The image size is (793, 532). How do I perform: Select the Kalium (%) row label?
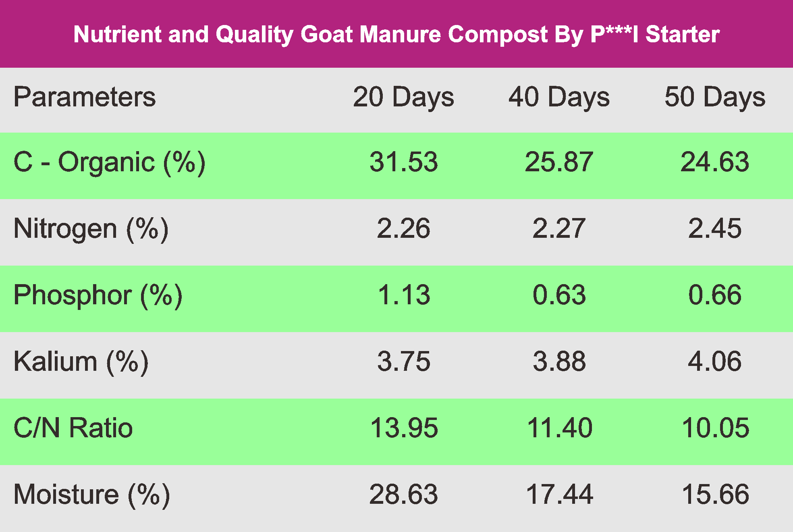coord(81,362)
